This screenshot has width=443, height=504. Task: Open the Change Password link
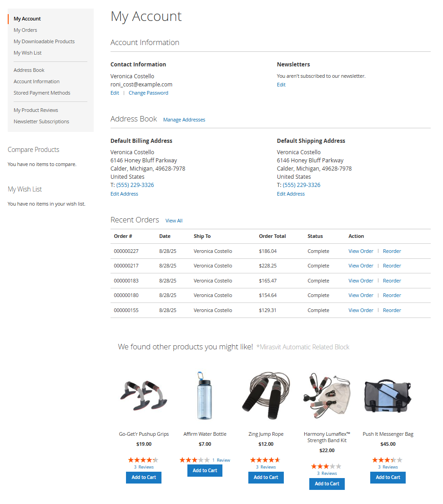148,92
